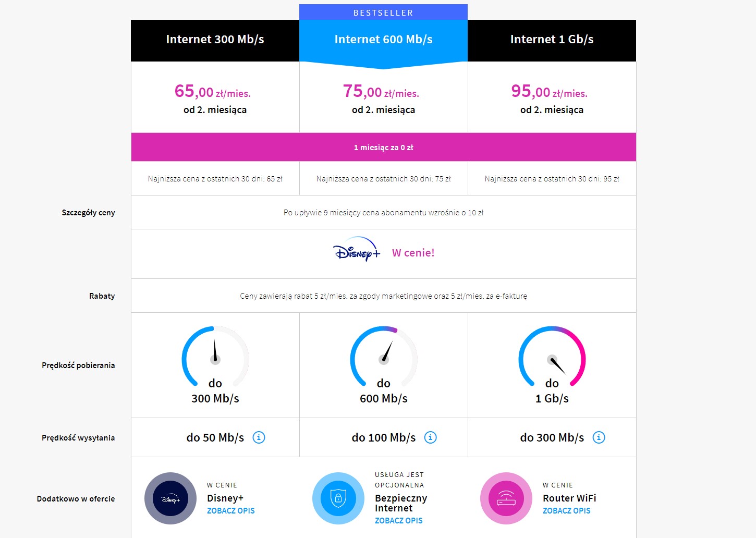
Task: Click the Disney+ logo beside W cenie!
Action: click(x=357, y=249)
